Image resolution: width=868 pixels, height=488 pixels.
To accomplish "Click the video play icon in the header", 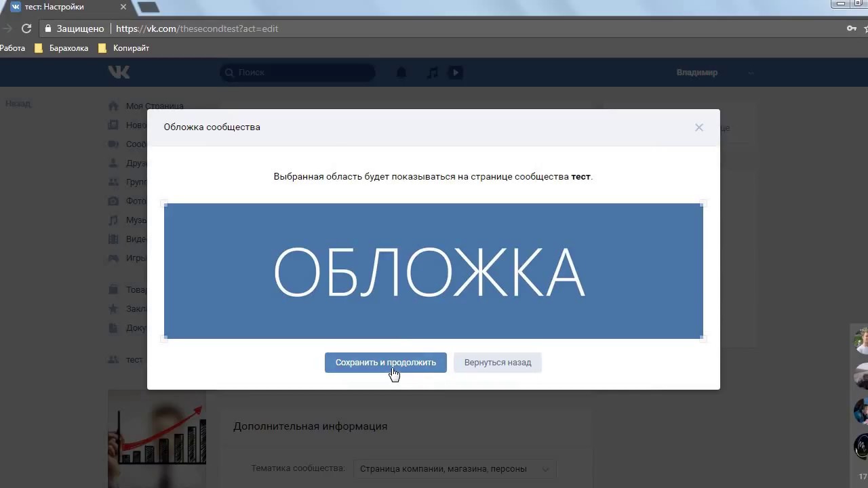I will (455, 73).
